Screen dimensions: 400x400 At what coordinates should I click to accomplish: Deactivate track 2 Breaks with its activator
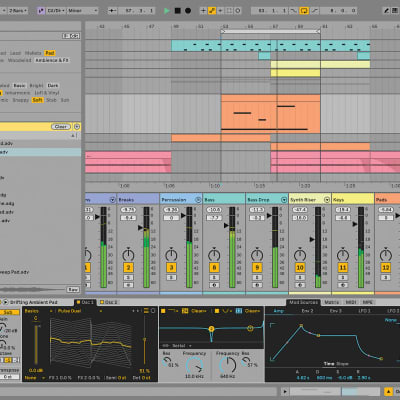(x=128, y=268)
